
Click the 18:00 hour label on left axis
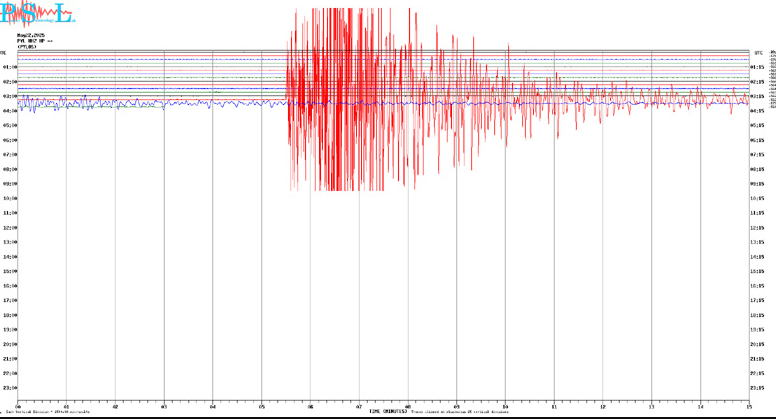point(8,314)
